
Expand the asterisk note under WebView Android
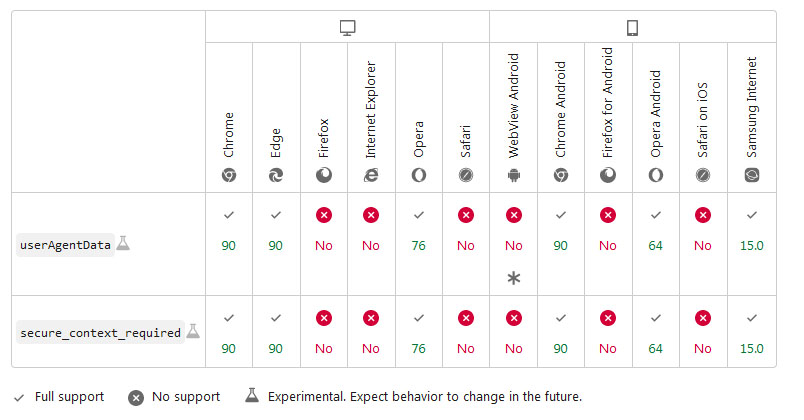tap(514, 278)
